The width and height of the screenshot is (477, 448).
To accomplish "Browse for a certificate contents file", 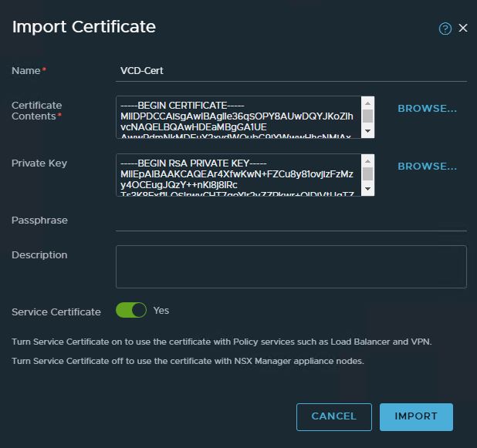I will pos(427,109).
